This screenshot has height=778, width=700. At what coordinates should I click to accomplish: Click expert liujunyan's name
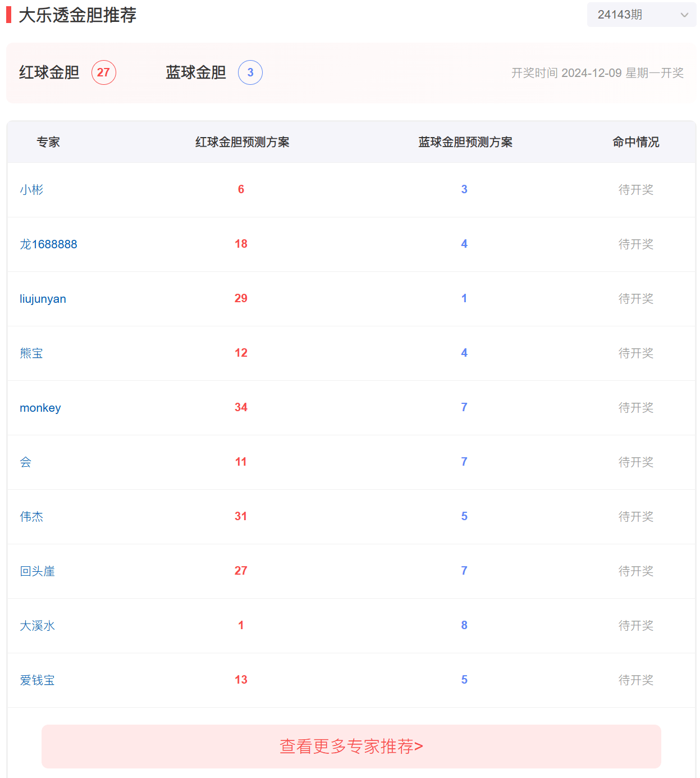tap(43, 299)
